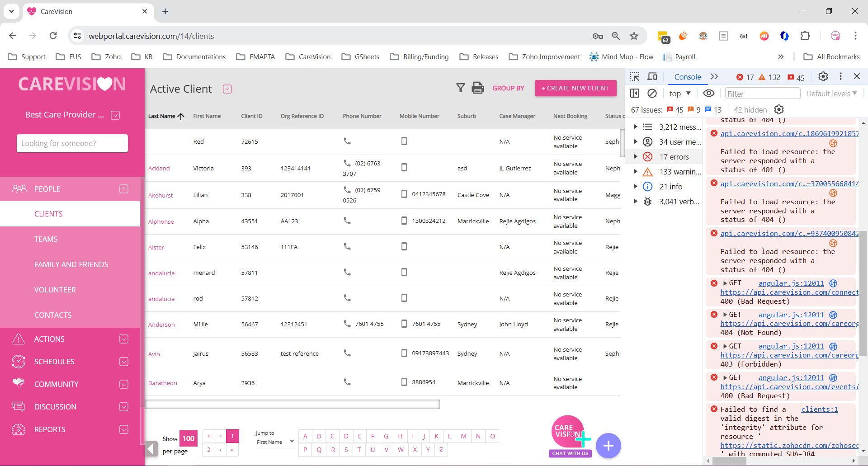Expand the Active Client view dropdown

point(227,89)
